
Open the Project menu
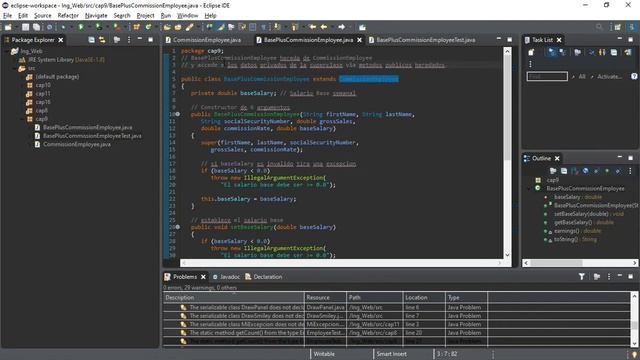(145, 16)
